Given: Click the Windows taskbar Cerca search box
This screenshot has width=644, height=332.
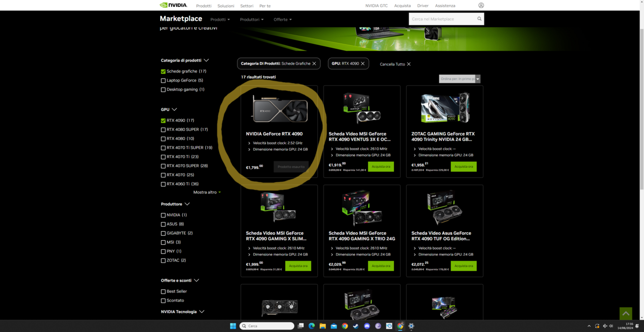Looking at the screenshot, I should tap(267, 326).
